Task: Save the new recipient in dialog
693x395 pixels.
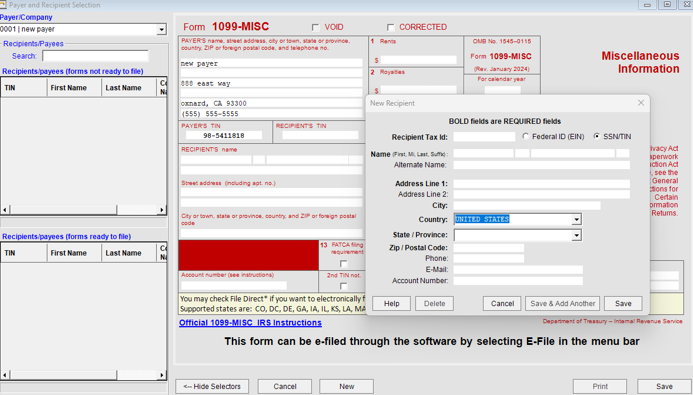Action: tap(623, 304)
